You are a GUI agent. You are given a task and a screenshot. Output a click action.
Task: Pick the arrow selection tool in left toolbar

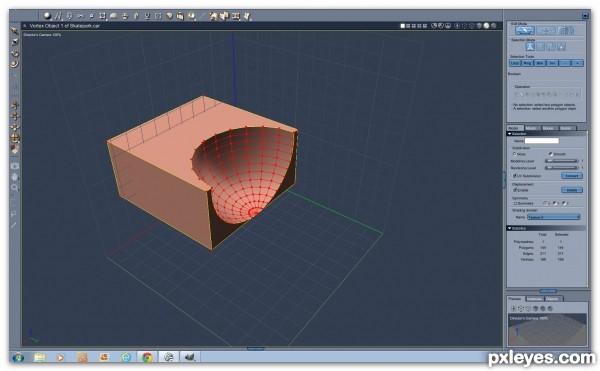point(15,31)
